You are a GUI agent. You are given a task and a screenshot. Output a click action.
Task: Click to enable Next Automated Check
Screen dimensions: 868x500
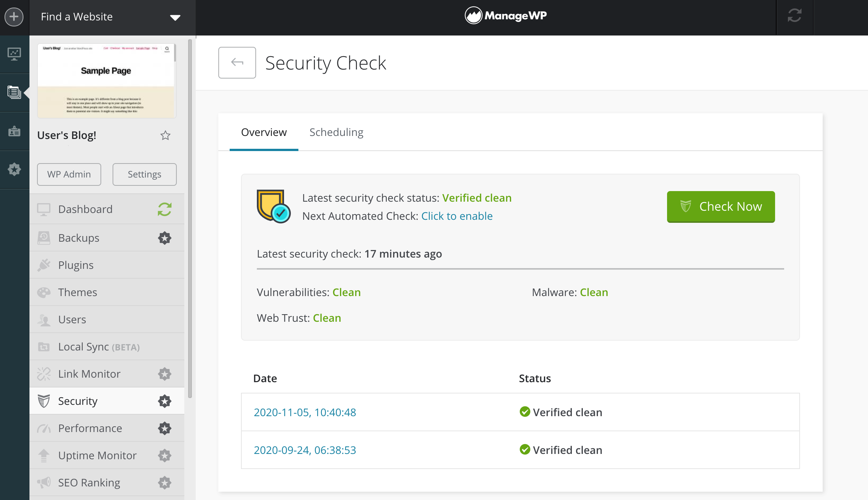click(457, 216)
